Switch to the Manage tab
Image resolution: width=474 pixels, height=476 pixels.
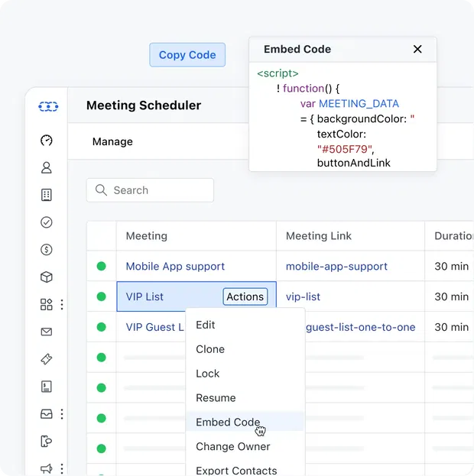(x=112, y=141)
